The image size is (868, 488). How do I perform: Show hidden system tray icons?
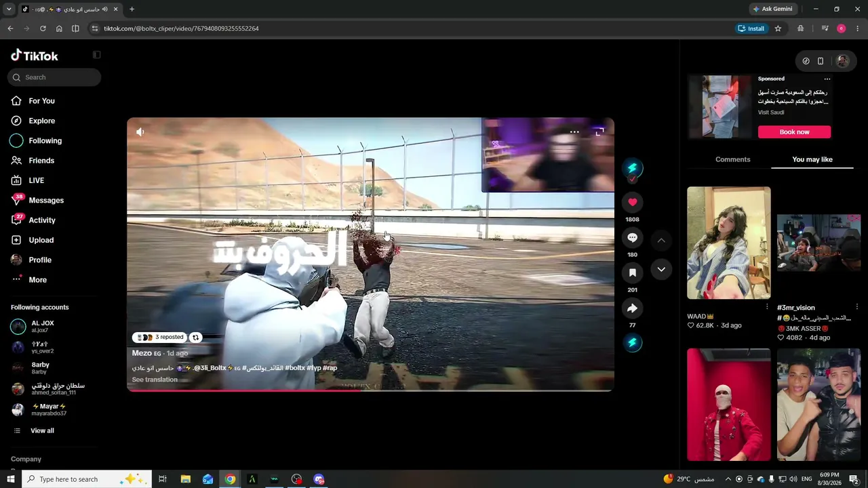click(728, 479)
